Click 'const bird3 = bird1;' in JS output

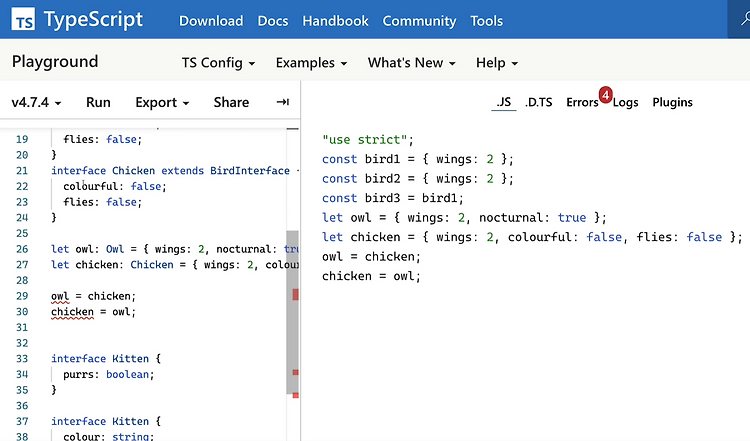(x=393, y=198)
